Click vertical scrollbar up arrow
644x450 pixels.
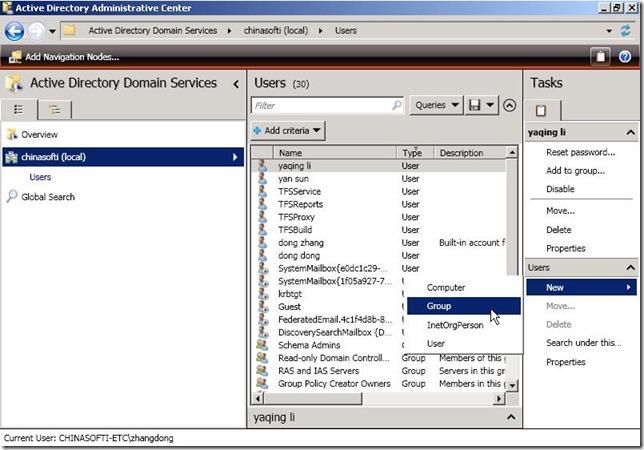(512, 153)
